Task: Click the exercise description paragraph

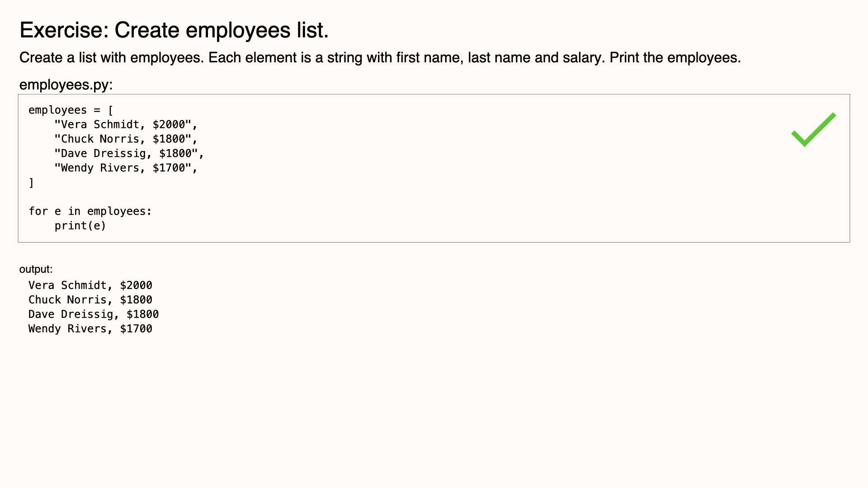Action: (x=380, y=58)
